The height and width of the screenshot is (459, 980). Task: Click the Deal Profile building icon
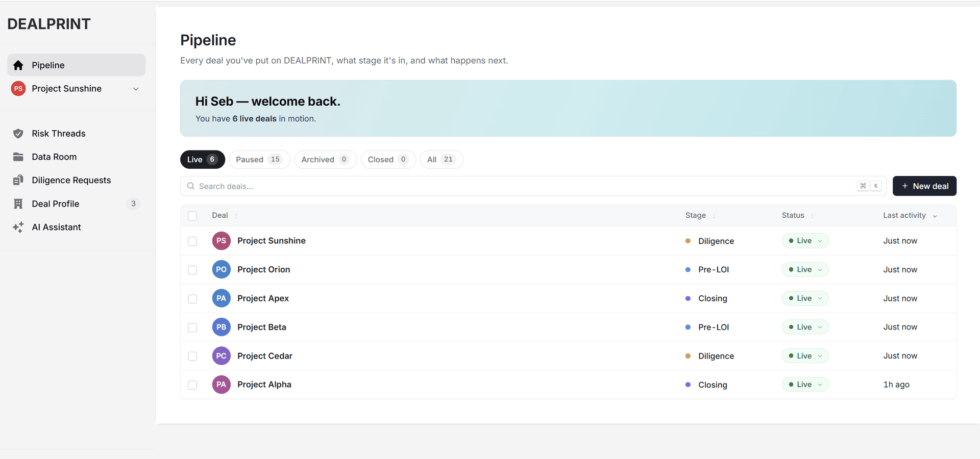[18, 204]
